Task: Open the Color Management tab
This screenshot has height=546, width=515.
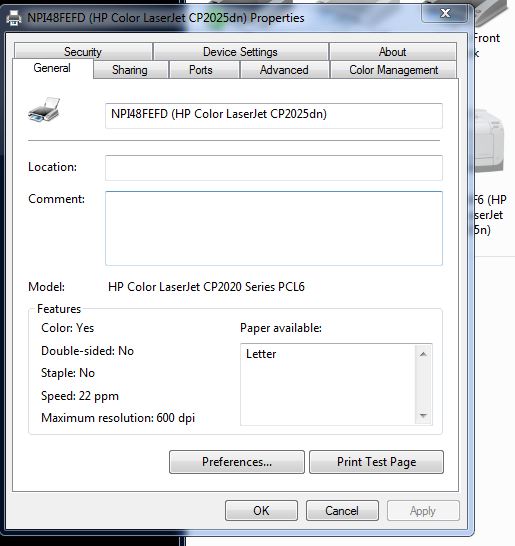Action: (393, 70)
